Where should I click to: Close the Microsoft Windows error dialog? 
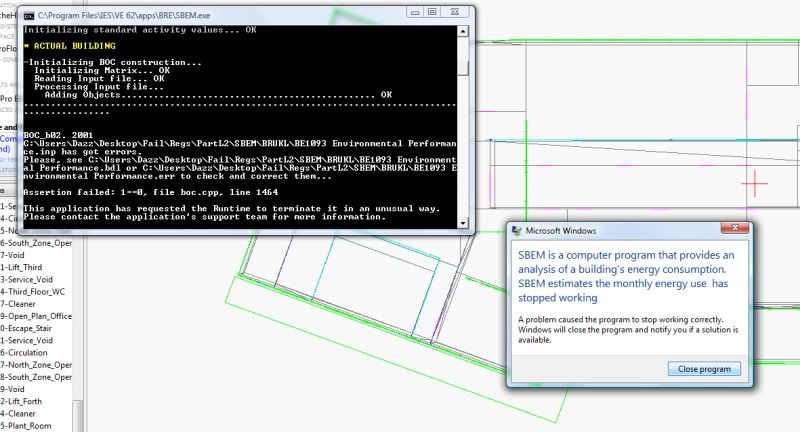pos(735,228)
